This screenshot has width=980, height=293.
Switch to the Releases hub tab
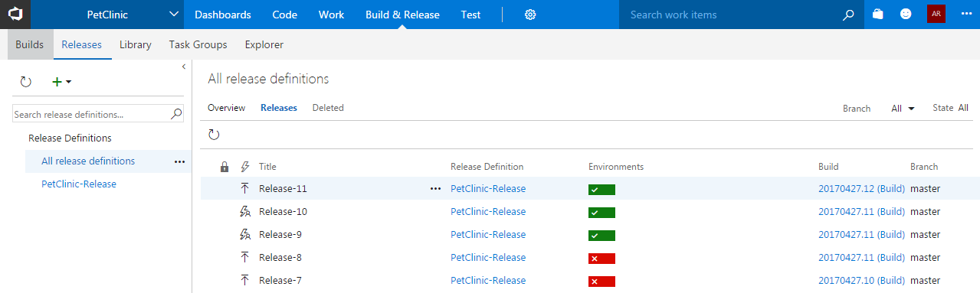pos(82,44)
